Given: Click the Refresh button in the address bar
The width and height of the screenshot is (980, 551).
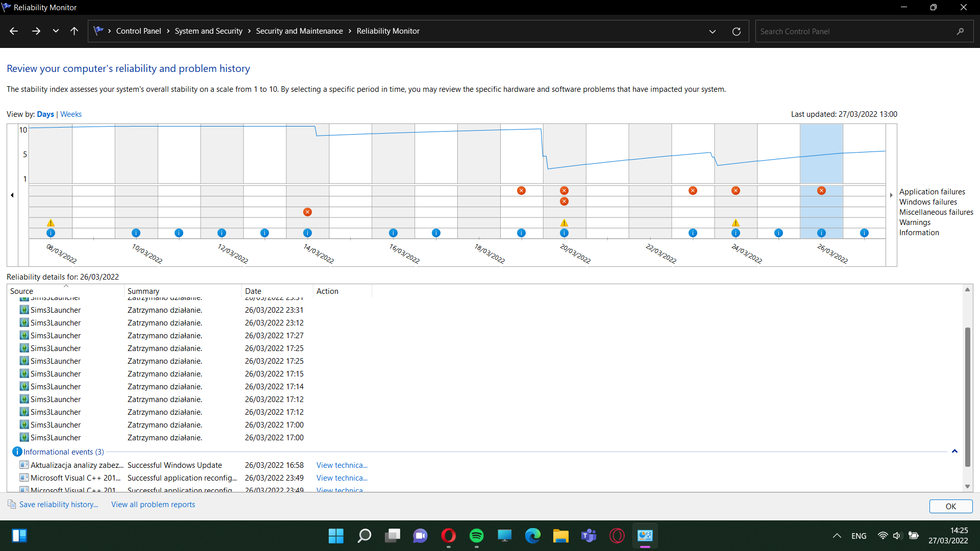Looking at the screenshot, I should (x=737, y=31).
